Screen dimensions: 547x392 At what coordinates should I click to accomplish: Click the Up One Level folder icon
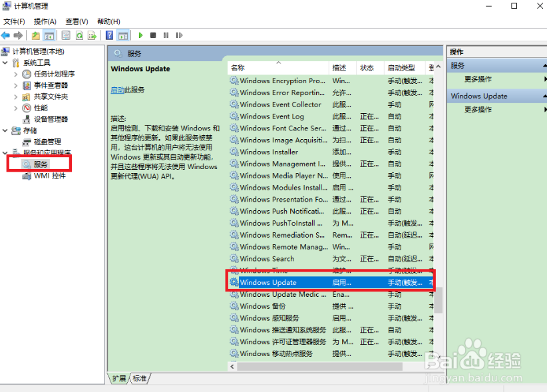click(35, 35)
